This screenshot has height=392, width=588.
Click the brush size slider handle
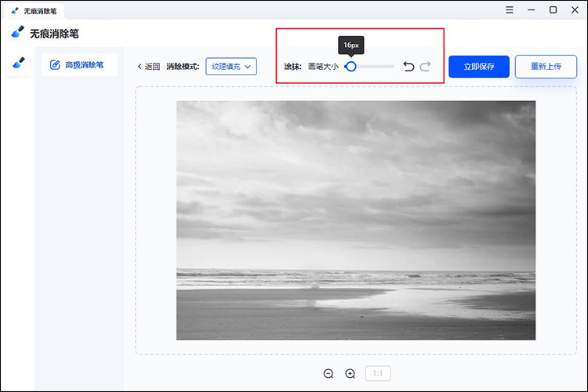[x=351, y=67]
